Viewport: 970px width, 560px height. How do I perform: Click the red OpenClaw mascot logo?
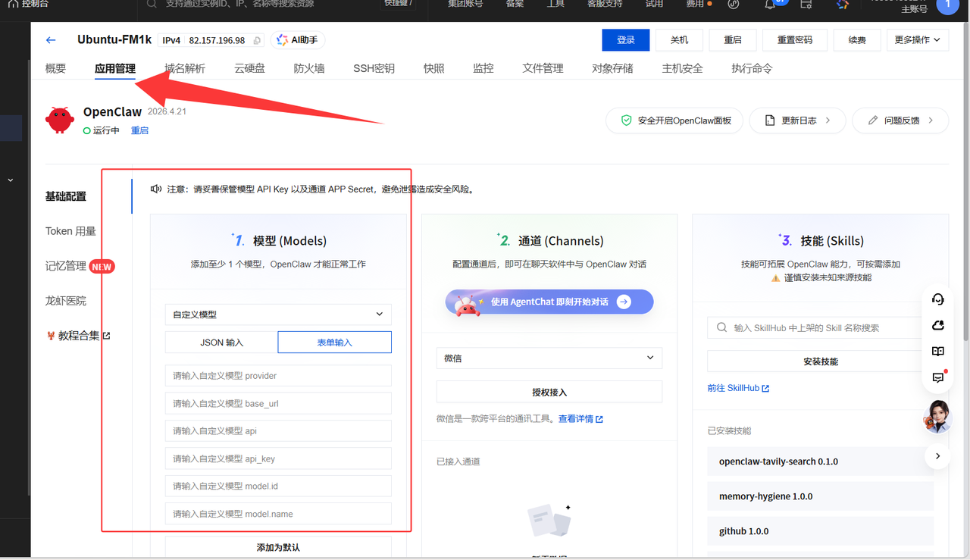(x=60, y=120)
